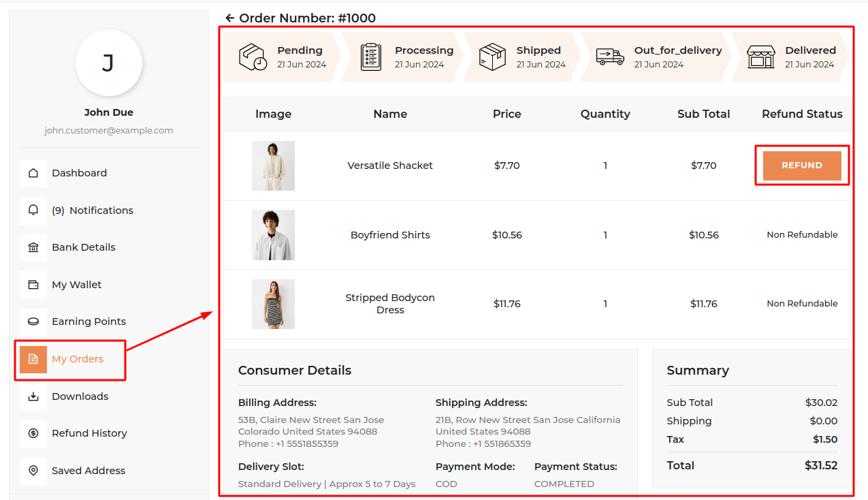Viewport: 868px width, 500px height.
Task: Click the Bank Details building icon
Action: [33, 247]
